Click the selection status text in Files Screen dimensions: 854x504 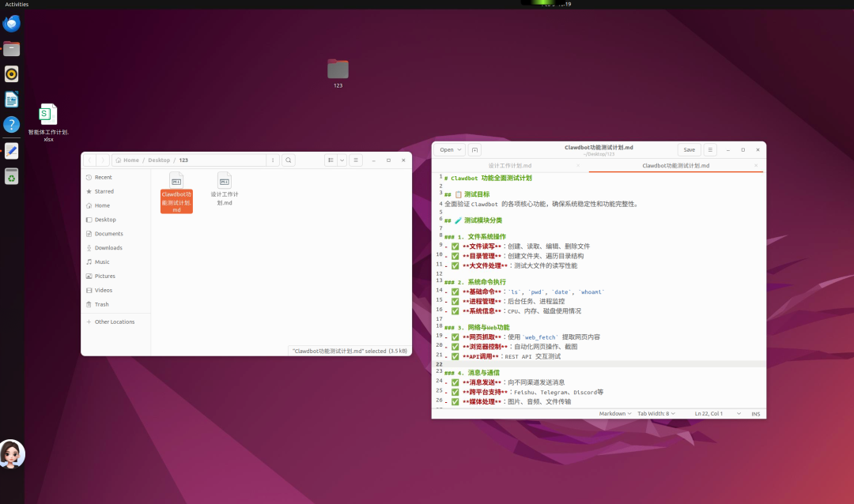point(350,351)
